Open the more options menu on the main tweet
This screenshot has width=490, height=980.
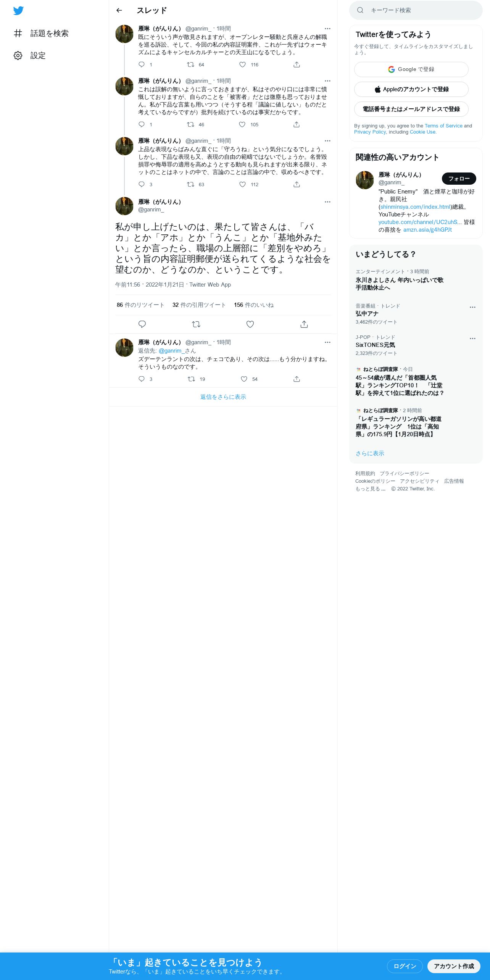coord(327,202)
